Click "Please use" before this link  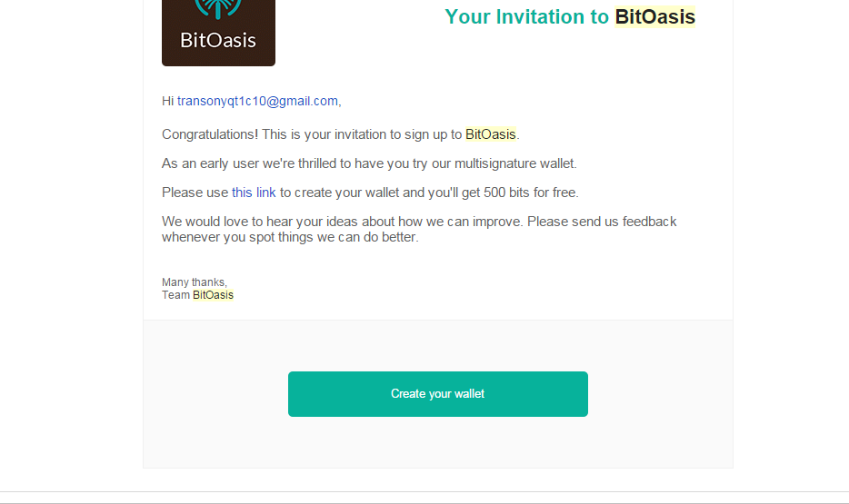click(x=195, y=193)
